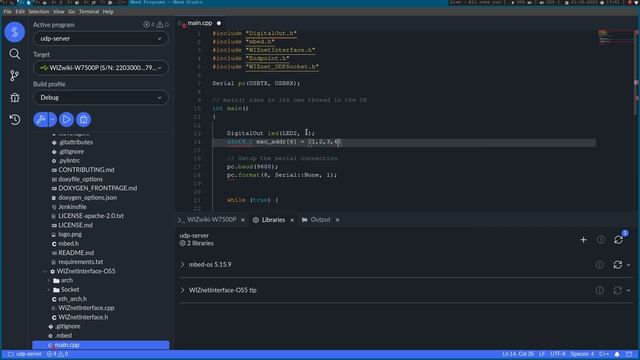Click the update icon for WIZnetInterface-OS5 tip
This screenshot has height=360, width=640.
[618, 290]
